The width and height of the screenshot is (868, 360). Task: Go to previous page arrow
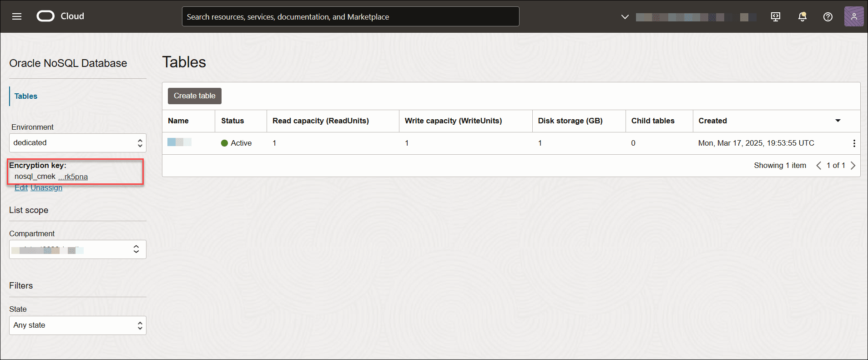click(x=818, y=166)
